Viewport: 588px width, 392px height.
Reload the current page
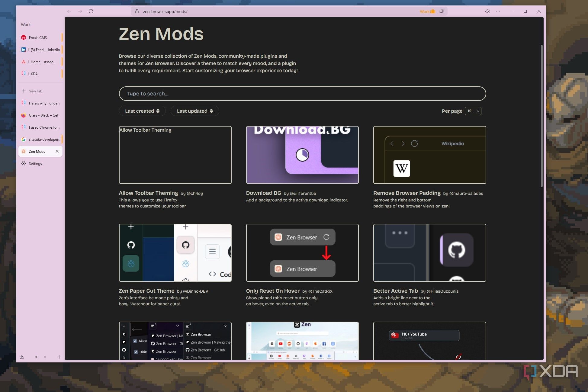click(91, 11)
